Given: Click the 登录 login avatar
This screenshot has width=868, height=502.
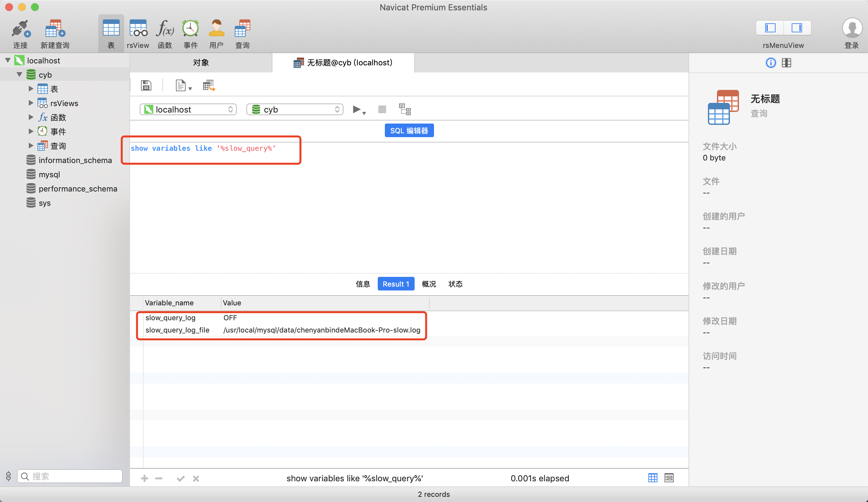Looking at the screenshot, I should click(852, 28).
